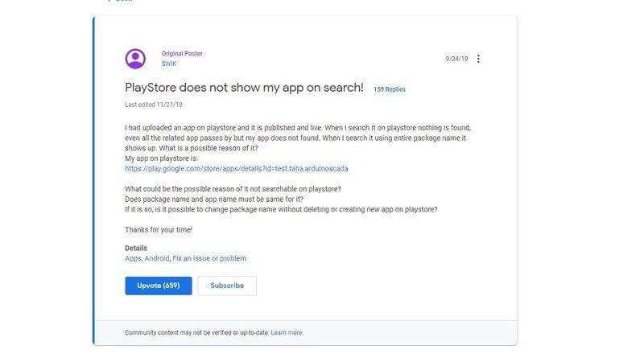Open the Apps details tag
The width and height of the screenshot is (644, 362).
tap(133, 258)
